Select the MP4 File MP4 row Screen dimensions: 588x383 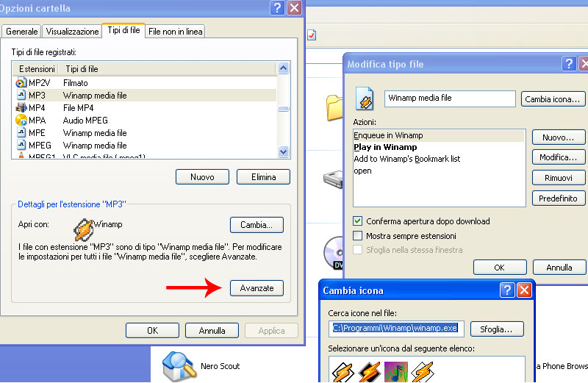click(146, 107)
